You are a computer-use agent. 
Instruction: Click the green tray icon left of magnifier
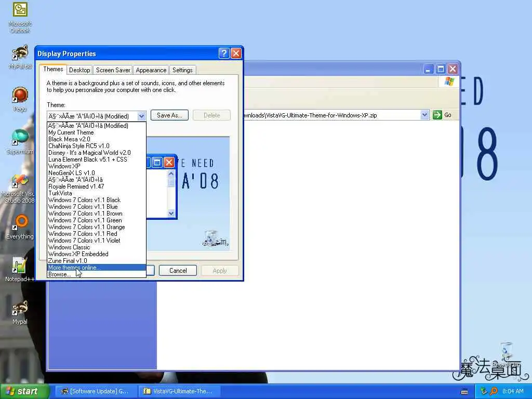484,391
